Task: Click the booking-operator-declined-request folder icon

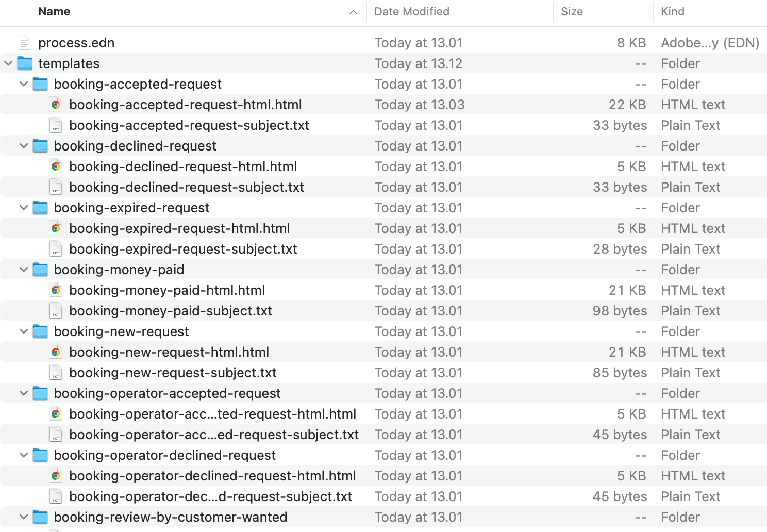Action: [40, 455]
